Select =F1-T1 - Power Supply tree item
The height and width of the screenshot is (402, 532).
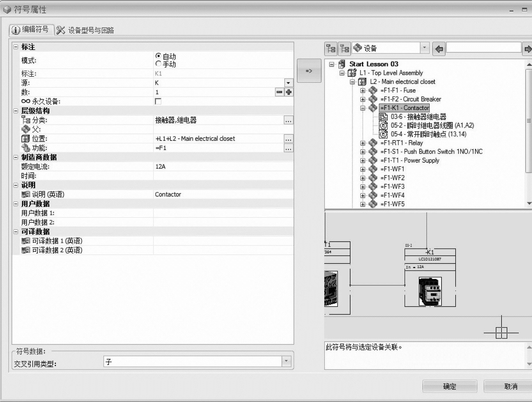click(x=410, y=161)
